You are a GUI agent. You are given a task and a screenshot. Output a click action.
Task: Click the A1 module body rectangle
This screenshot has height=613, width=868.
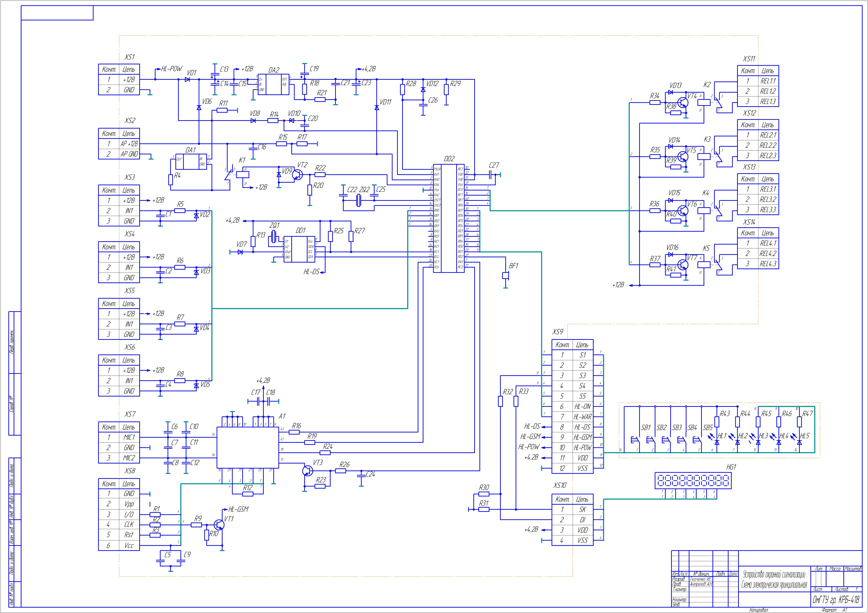(248, 447)
